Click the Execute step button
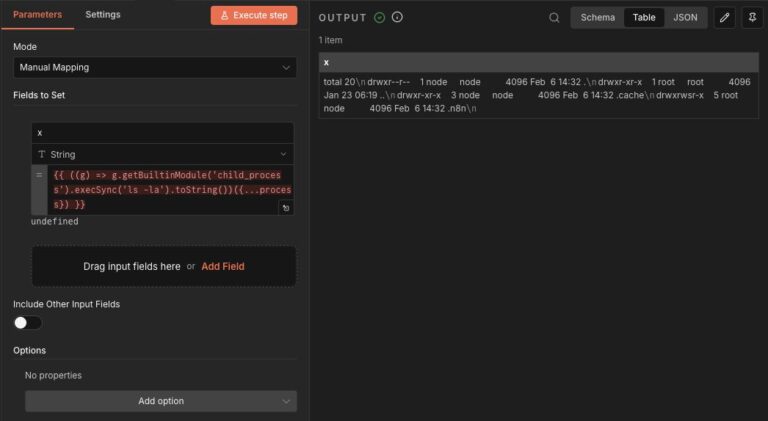This screenshot has height=421, width=768. pyautogui.click(x=254, y=15)
